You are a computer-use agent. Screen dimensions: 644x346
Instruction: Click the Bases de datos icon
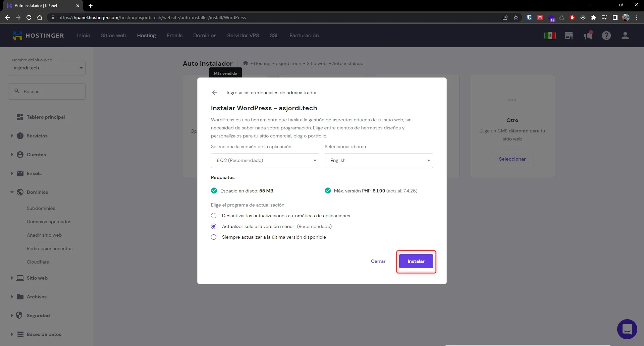(x=20, y=334)
